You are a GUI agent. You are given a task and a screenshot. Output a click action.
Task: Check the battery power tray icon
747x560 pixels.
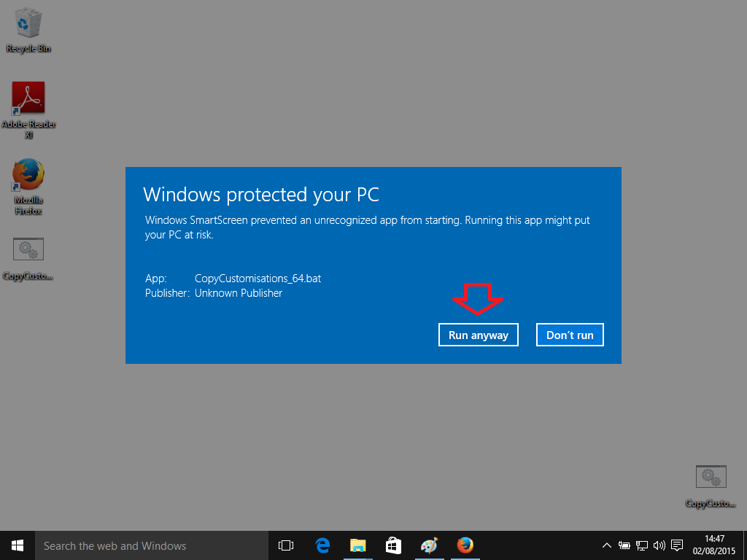pyautogui.click(x=624, y=545)
